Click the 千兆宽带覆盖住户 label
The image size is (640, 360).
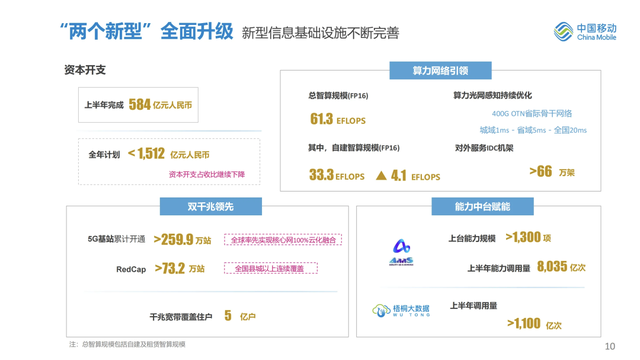(x=181, y=317)
